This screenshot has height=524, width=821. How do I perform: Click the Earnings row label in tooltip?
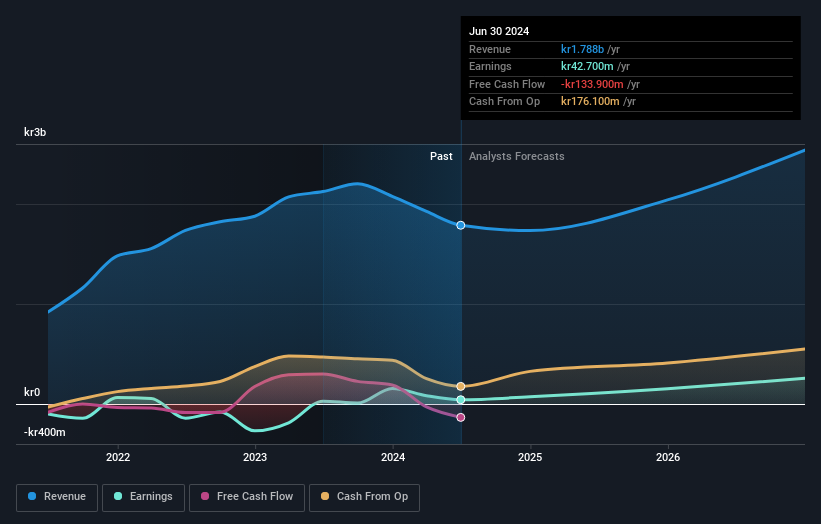pos(490,66)
